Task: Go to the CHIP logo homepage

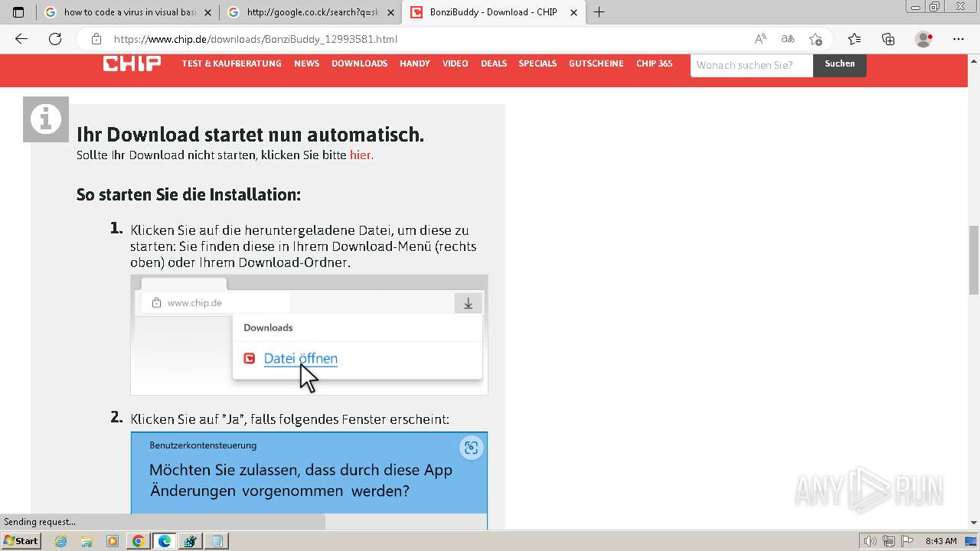Action: 132,64
